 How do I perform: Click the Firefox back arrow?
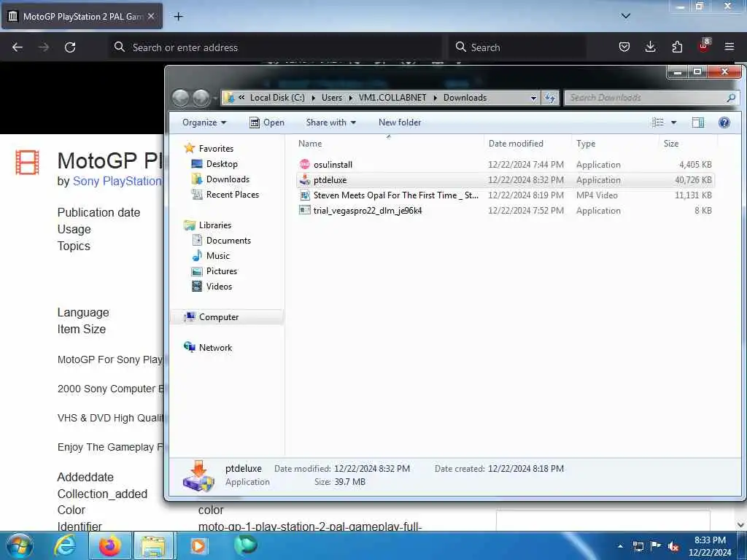click(18, 47)
